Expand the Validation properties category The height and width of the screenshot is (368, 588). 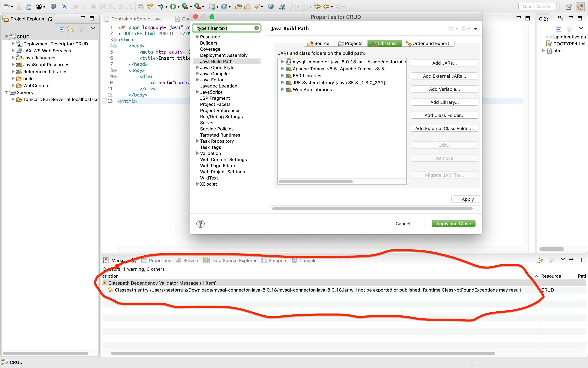coord(197,153)
